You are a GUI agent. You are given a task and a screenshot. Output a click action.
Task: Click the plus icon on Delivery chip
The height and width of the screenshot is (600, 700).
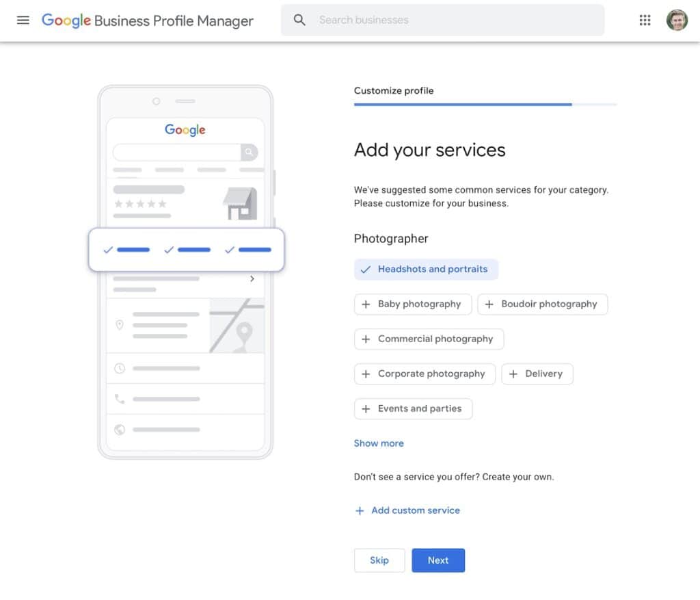pyautogui.click(x=513, y=374)
